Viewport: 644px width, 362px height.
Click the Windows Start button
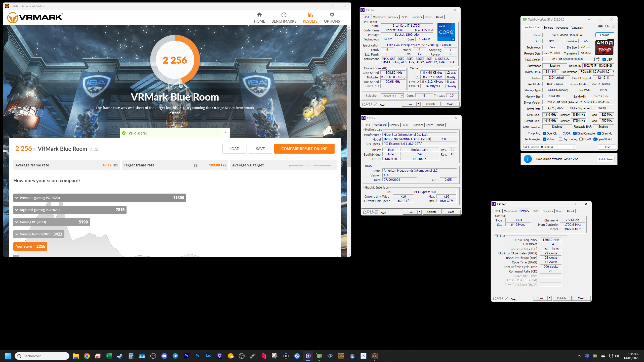pyautogui.click(x=8, y=356)
